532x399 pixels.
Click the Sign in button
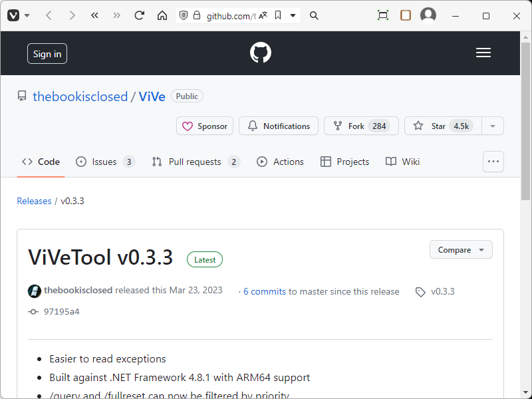pos(47,54)
